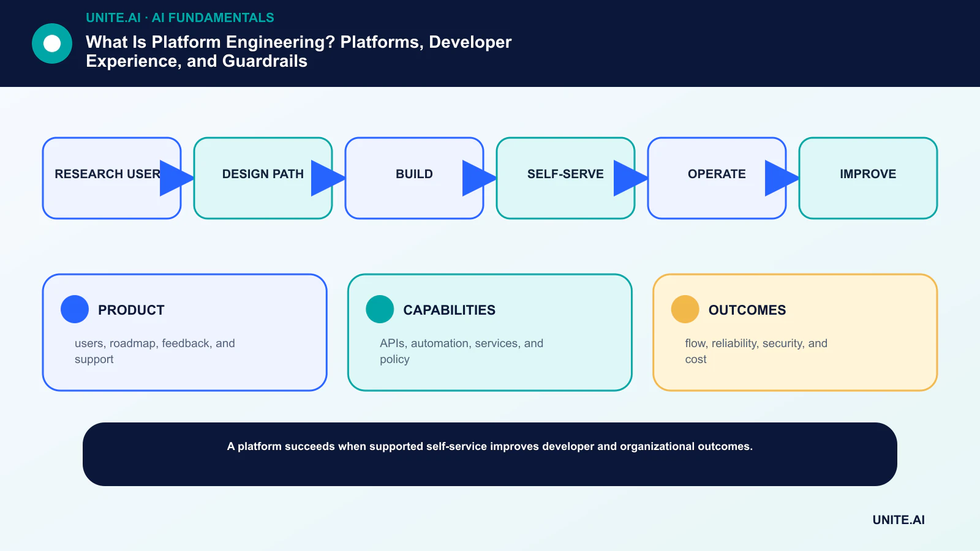
Task: Select the RESEARCH USER step box
Action: point(111,178)
